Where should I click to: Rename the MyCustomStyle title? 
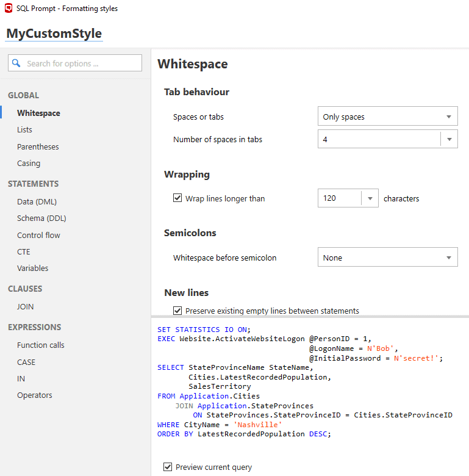(54, 34)
